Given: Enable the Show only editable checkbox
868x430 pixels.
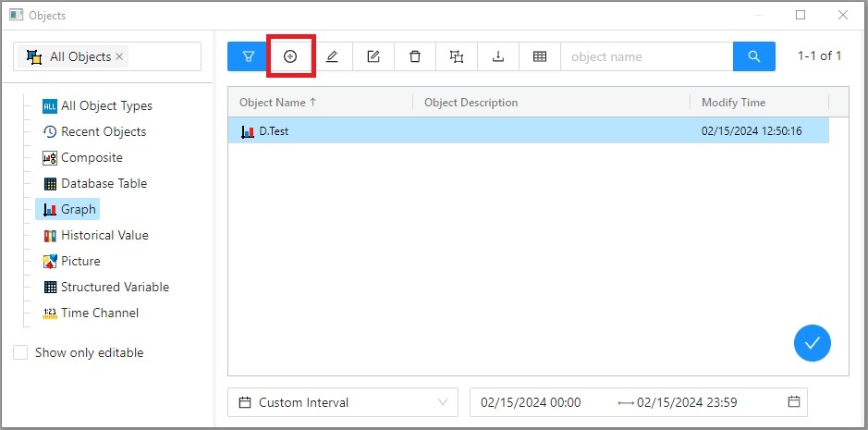Looking at the screenshot, I should 20,352.
